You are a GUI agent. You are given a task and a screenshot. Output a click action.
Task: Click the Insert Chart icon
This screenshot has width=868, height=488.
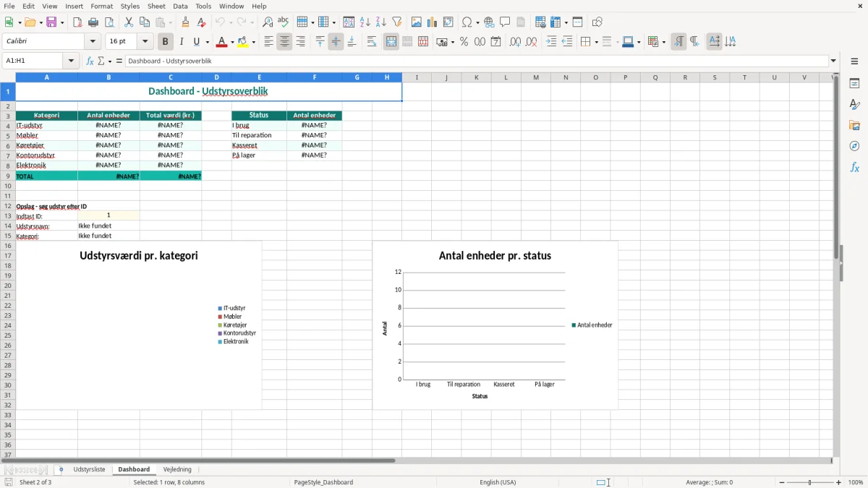coord(433,22)
